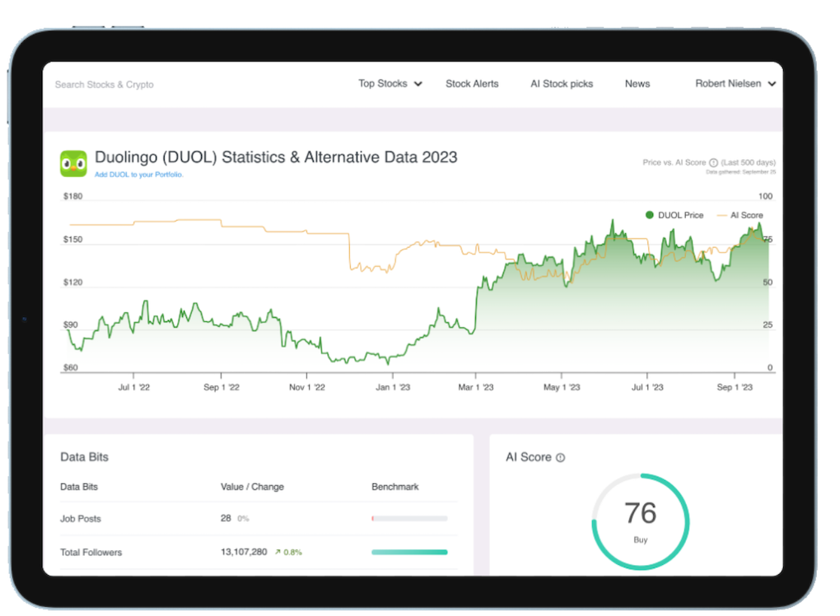Image resolution: width=840 pixels, height=616 pixels.
Task: Toggle the DUOL Price legend dot
Action: (649, 215)
